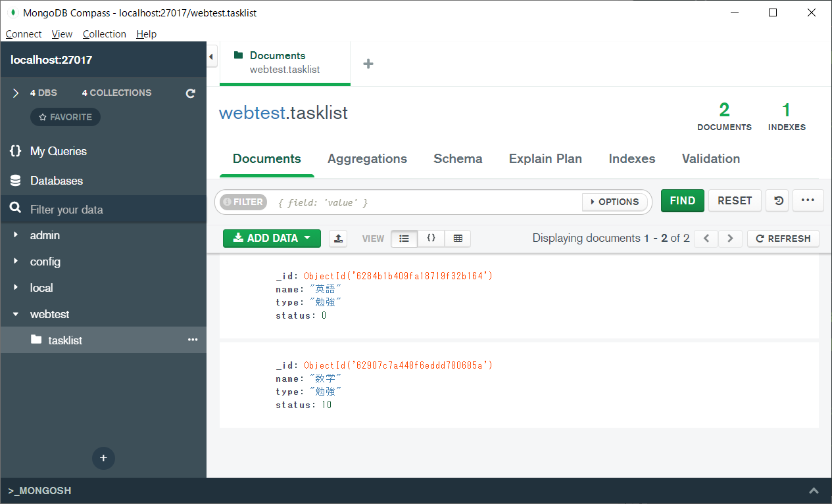Screen dimensions: 832x504
Task: Open the ADD DATA dropdown
Action: tap(272, 238)
